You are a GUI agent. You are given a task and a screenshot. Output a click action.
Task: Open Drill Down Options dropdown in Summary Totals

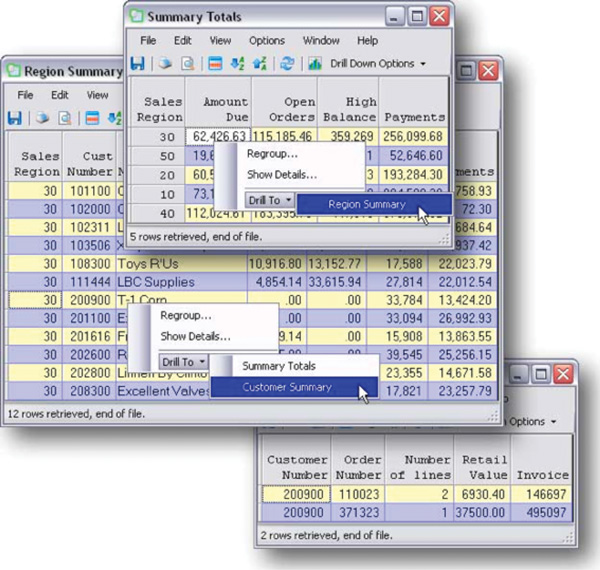pyautogui.click(x=378, y=64)
